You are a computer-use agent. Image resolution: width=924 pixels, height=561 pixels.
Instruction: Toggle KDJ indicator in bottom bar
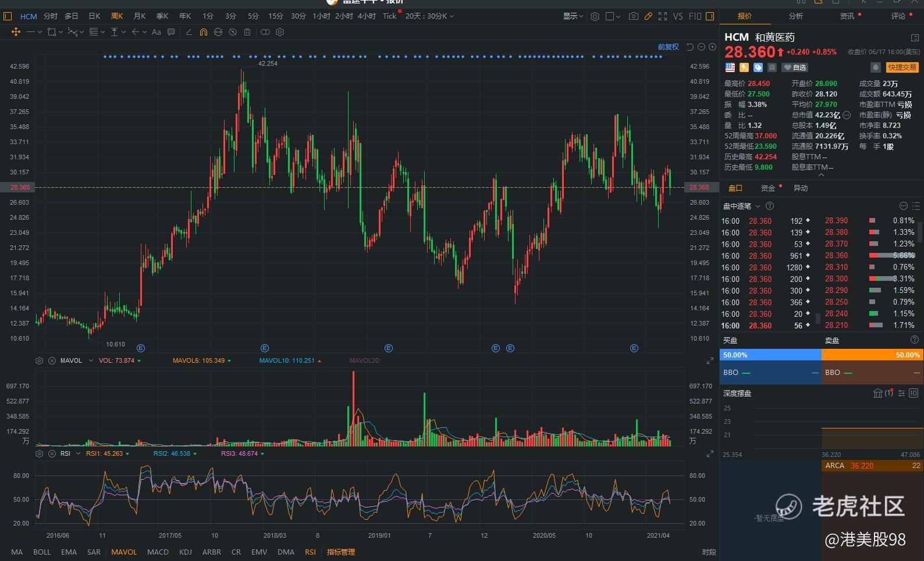click(x=186, y=552)
